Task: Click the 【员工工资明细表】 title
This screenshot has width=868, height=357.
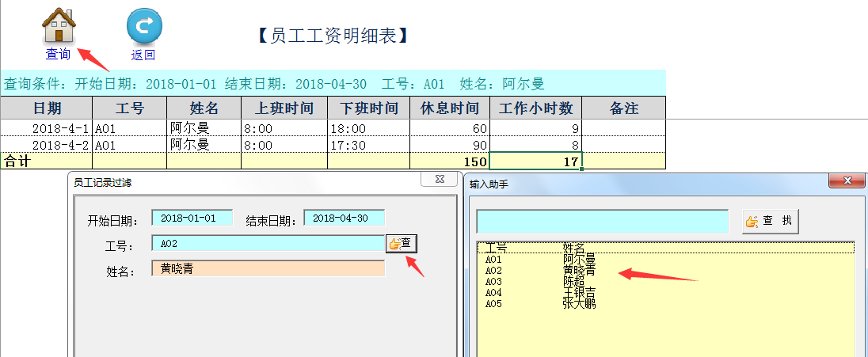Action: pyautogui.click(x=333, y=36)
